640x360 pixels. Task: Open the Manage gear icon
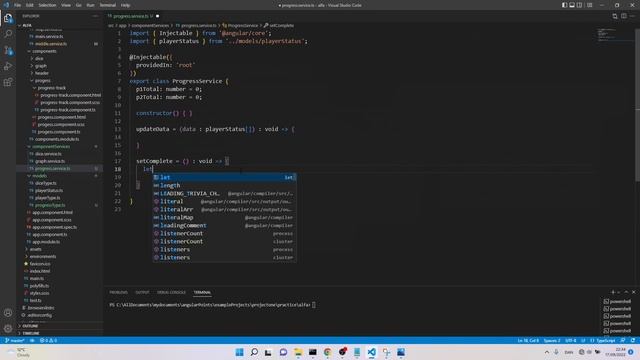click(8, 328)
